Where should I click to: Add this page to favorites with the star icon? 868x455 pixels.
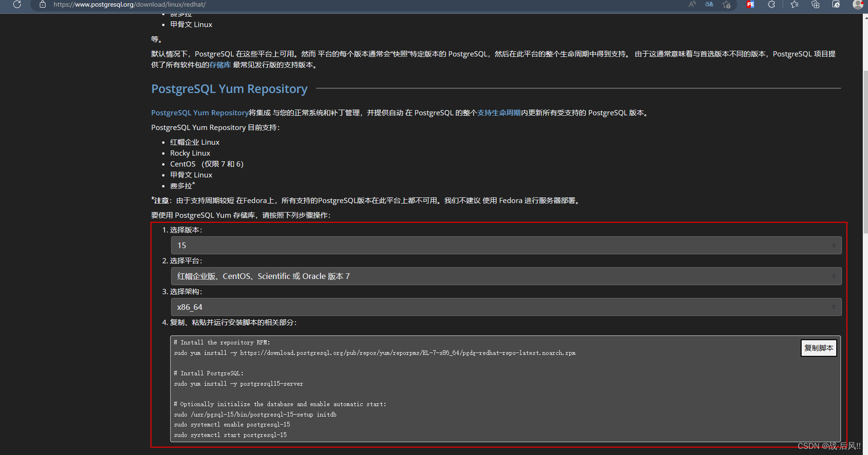726,4
